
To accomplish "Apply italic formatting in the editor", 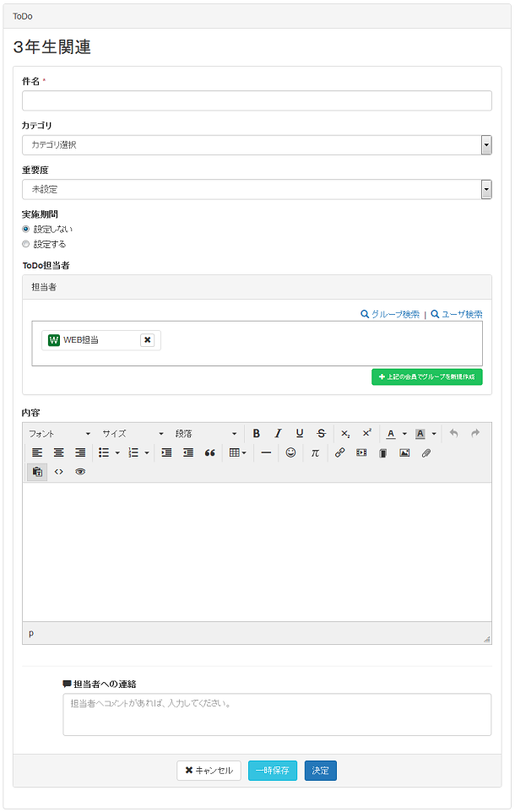I will tap(278, 433).
